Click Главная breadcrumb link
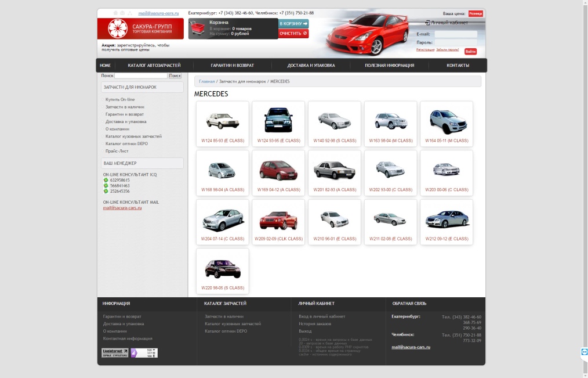588x378 pixels. [206, 81]
